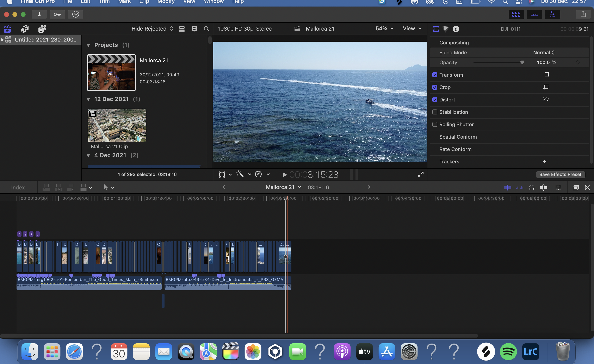Click Save Effects Preset button
This screenshot has width=594, height=364.
click(560, 174)
